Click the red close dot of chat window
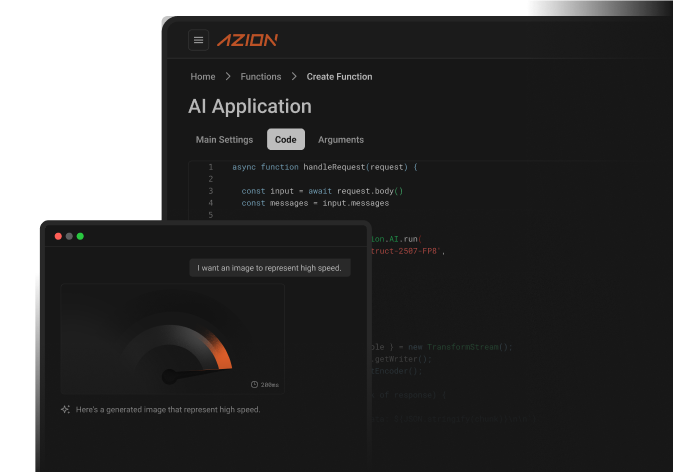Image resolution: width=673 pixels, height=472 pixels. pyautogui.click(x=58, y=236)
